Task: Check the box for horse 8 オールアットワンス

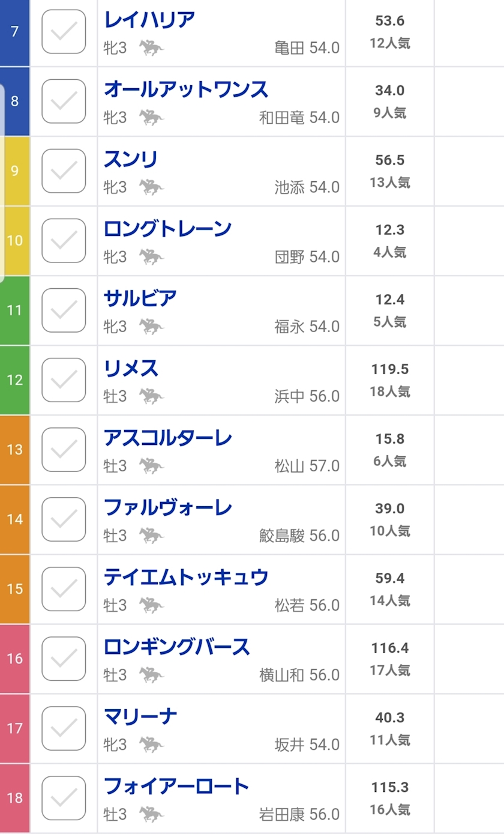Action: point(64,101)
